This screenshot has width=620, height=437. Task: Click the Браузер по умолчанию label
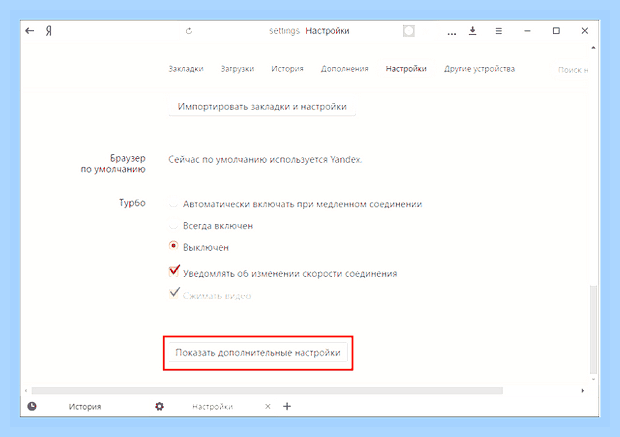point(113,164)
